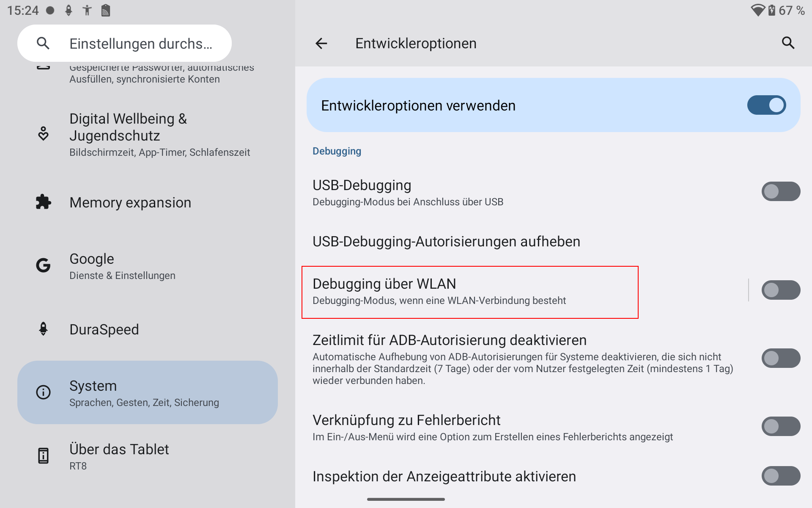
Task: Tap the System info circle icon
Action: (43, 392)
